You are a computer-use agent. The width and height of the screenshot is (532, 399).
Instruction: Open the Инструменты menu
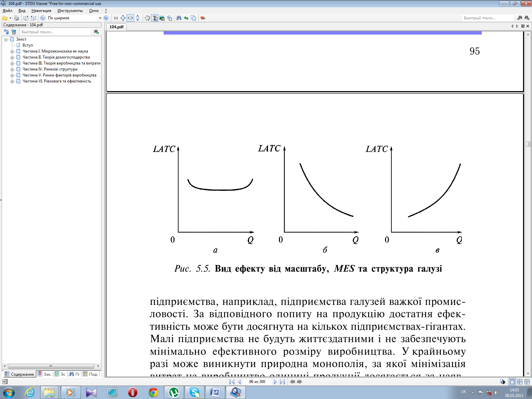pos(70,11)
